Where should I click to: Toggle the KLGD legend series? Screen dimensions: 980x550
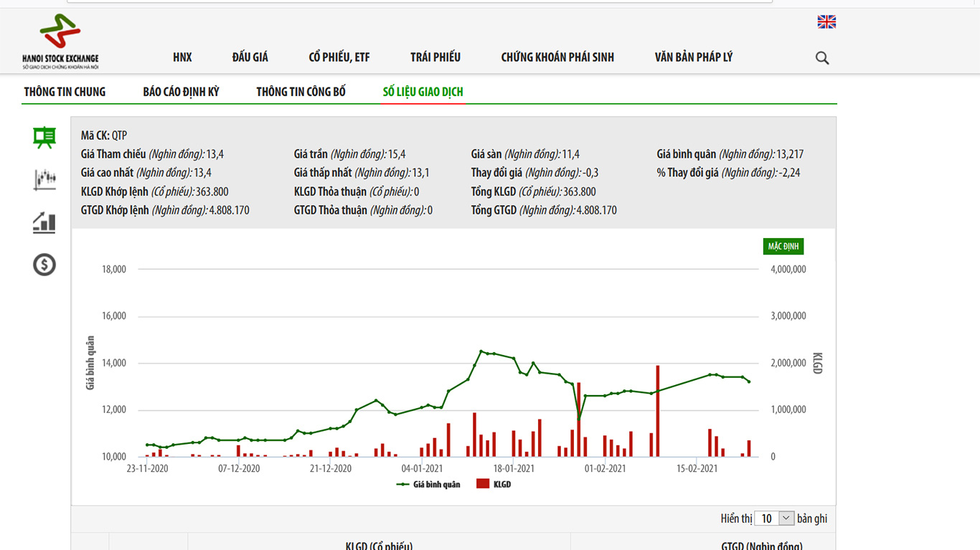pos(494,484)
